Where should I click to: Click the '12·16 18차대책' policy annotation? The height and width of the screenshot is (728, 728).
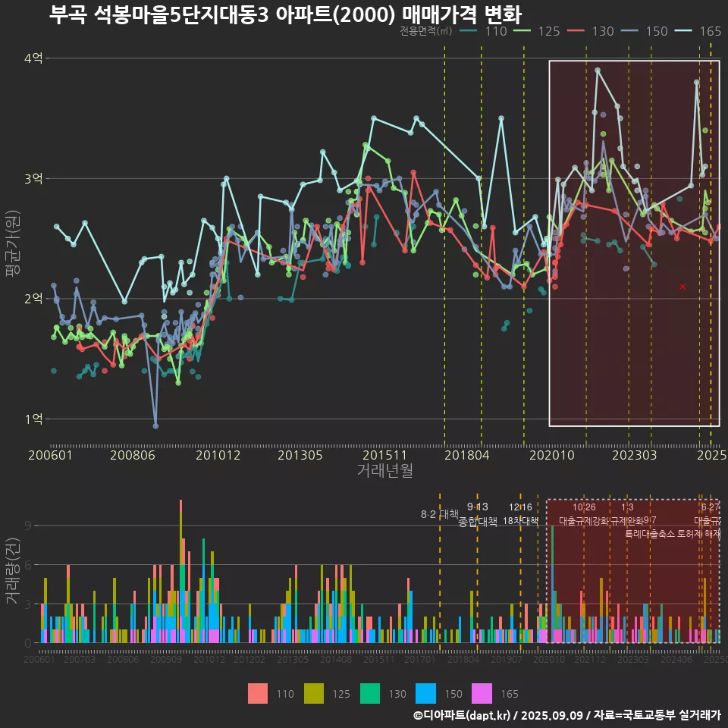[x=520, y=514]
